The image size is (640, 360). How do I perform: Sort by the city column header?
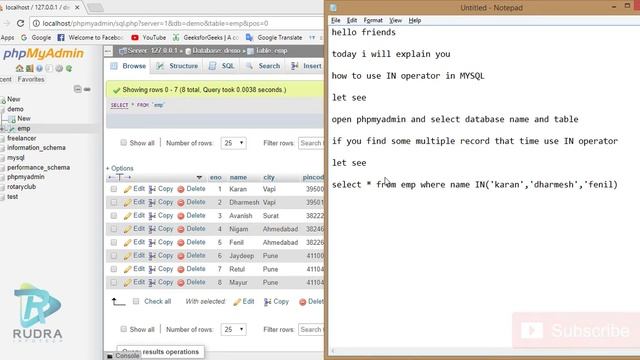[269, 178]
